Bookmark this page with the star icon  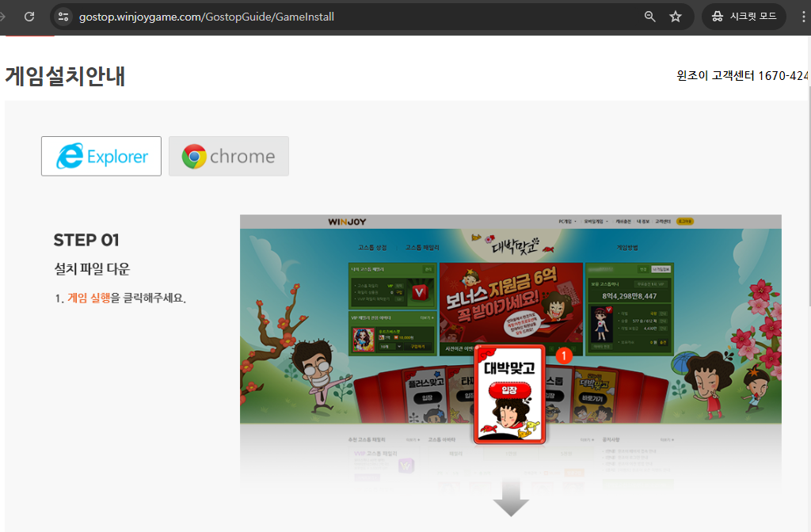point(676,17)
